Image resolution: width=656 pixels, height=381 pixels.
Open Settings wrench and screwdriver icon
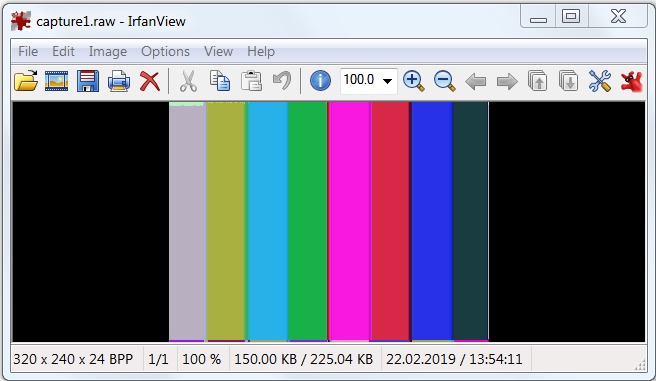tap(600, 81)
